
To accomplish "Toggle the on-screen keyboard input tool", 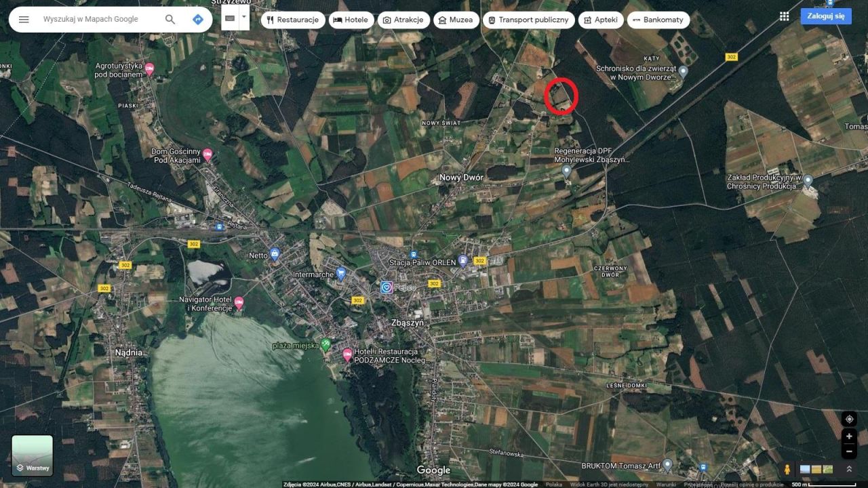I will point(230,19).
